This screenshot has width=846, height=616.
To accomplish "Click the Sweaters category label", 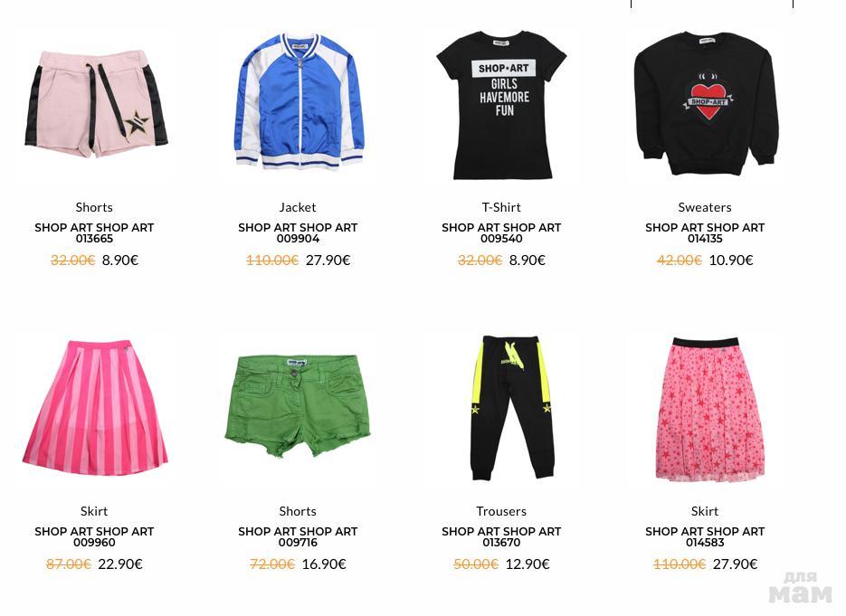I will coord(705,208).
